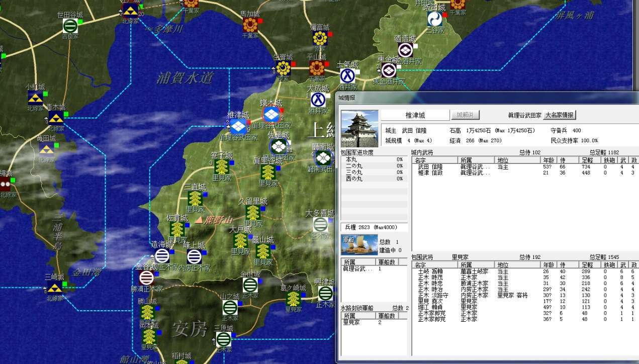Select the 潤富城 castle icon

(x=320, y=39)
